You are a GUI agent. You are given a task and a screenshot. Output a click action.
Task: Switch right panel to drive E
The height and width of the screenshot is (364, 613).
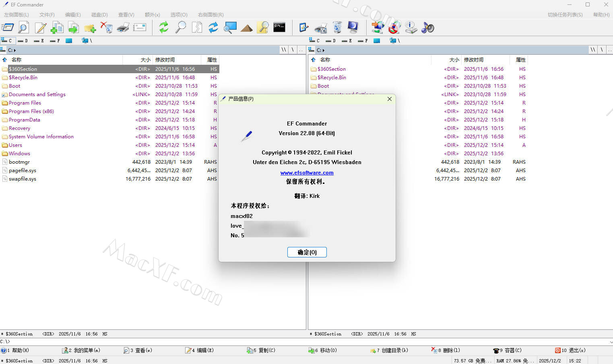[347, 41]
